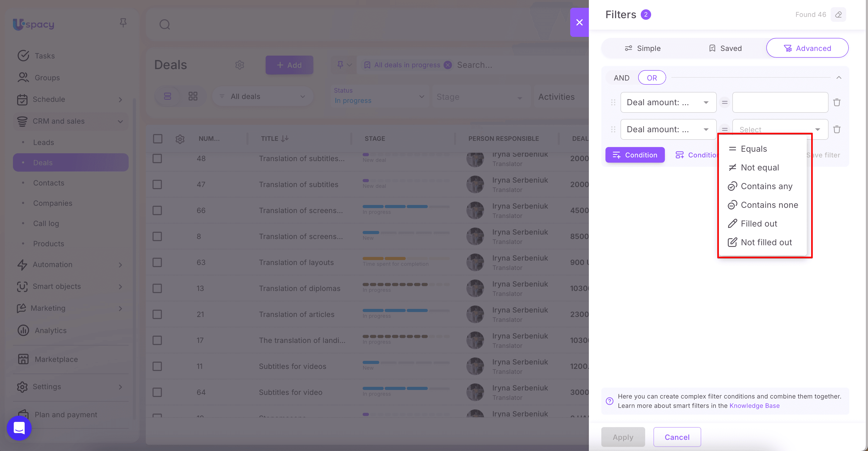Click the first condition value input field
This screenshot has width=868, height=451.
tap(780, 102)
